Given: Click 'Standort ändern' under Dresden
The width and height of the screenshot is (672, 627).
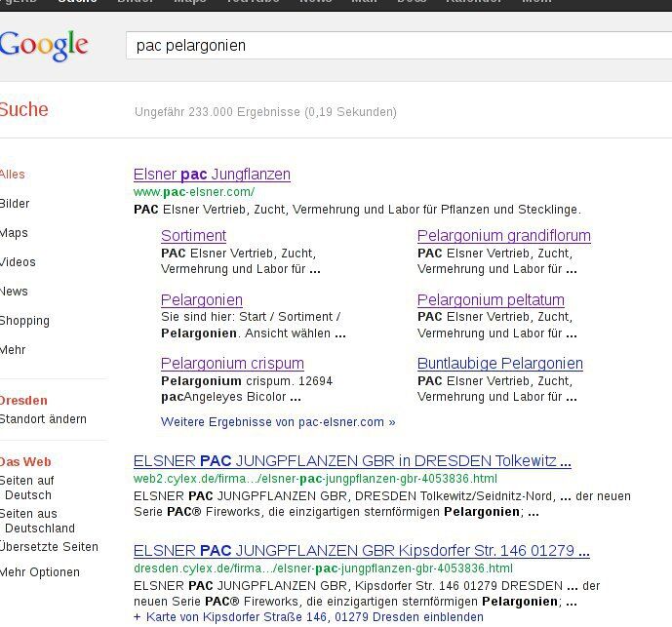Looking at the screenshot, I should click(43, 419).
